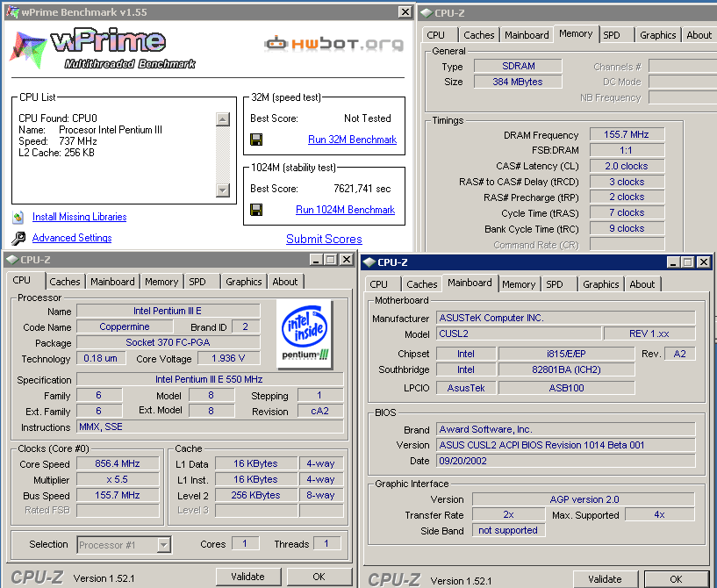Switch to SPD tab in the Memory CPU-Z window

click(x=612, y=35)
